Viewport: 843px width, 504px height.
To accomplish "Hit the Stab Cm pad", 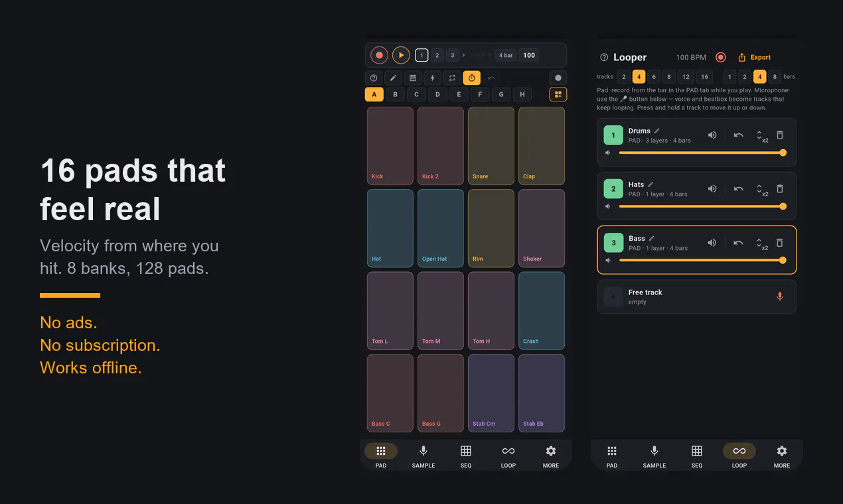I will (x=491, y=393).
